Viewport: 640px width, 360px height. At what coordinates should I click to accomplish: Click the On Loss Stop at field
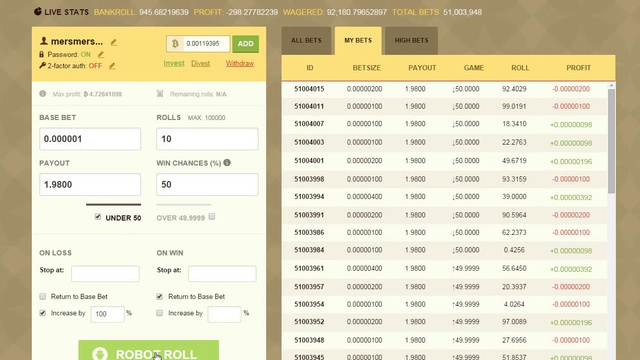(105, 273)
